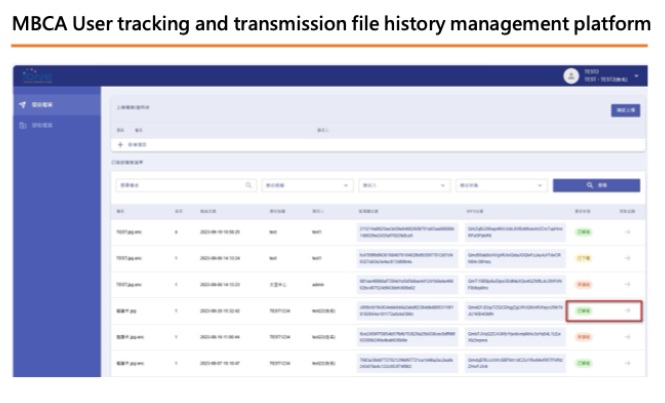Click the file name column header
Screen dimensions: 665x403
pos(120,211)
